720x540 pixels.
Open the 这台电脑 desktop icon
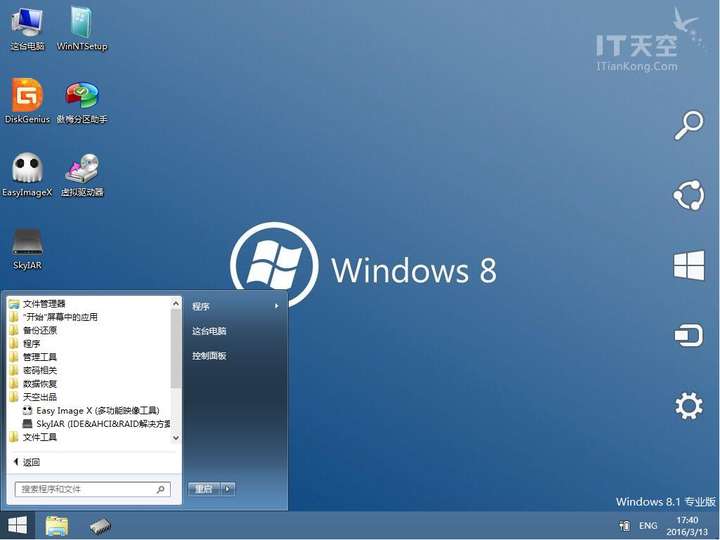coord(27,28)
